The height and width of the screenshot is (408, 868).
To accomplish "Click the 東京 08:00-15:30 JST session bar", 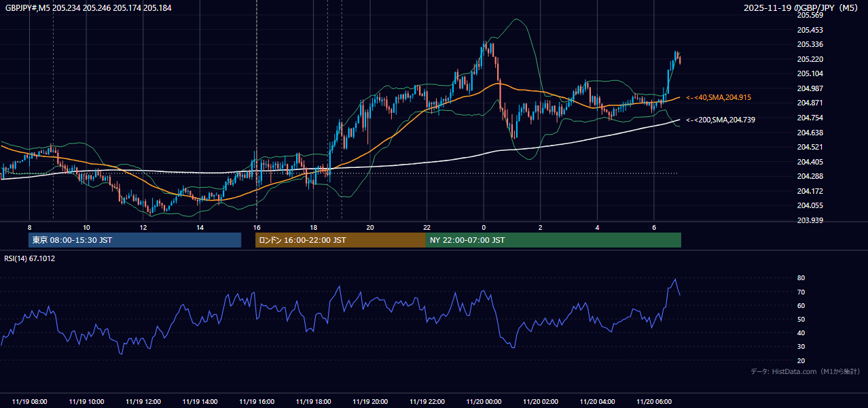I will [x=134, y=240].
